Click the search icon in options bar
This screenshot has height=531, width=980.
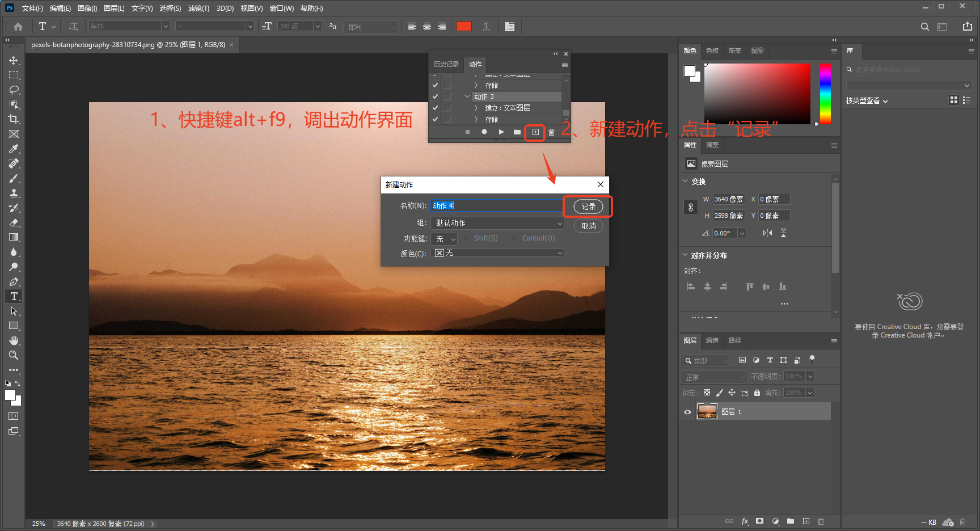click(925, 27)
